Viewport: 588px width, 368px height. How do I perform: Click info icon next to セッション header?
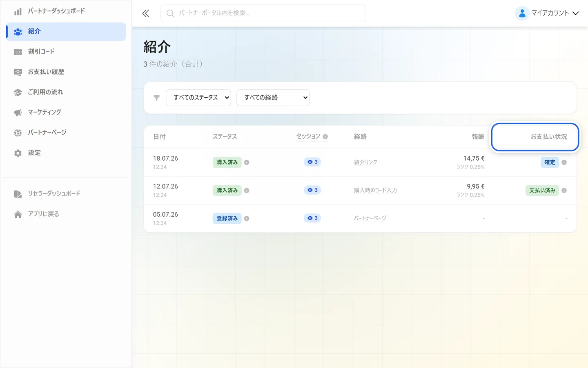coord(325,137)
